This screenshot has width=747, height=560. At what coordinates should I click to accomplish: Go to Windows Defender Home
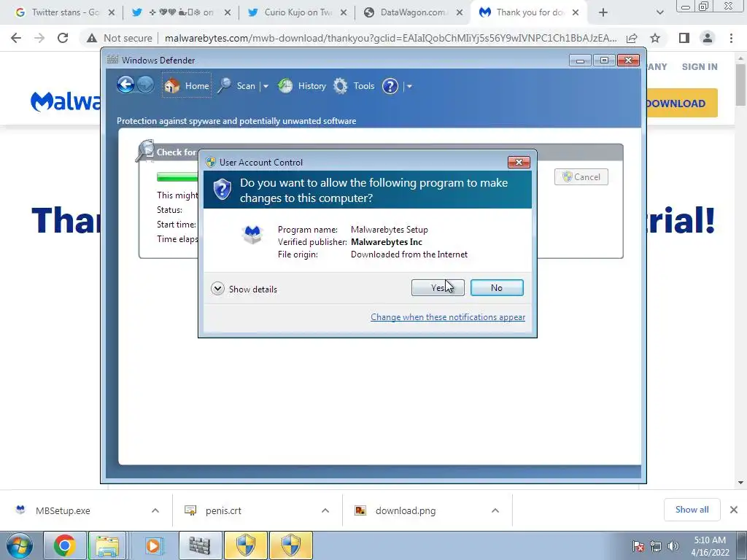tap(187, 86)
